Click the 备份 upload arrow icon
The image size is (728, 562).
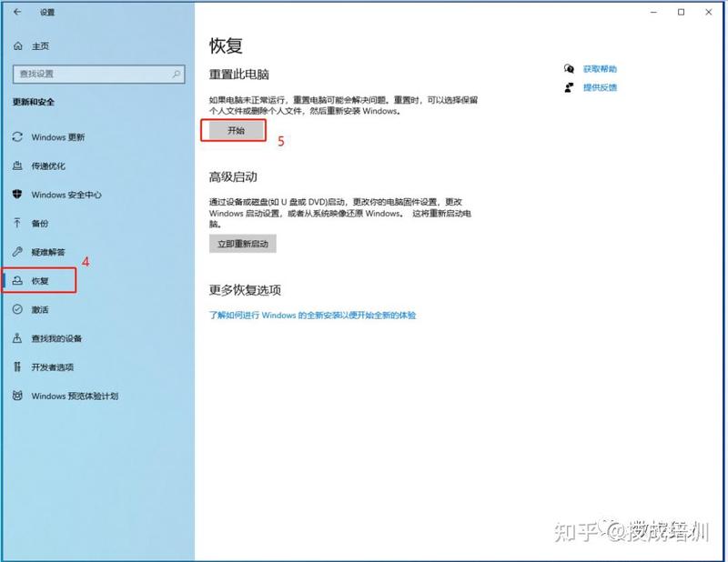pos(17,223)
